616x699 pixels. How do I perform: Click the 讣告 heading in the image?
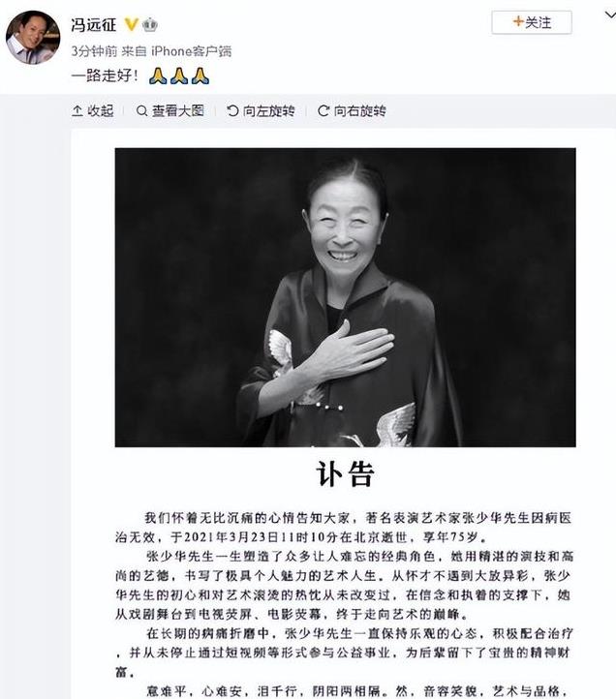click(x=345, y=473)
